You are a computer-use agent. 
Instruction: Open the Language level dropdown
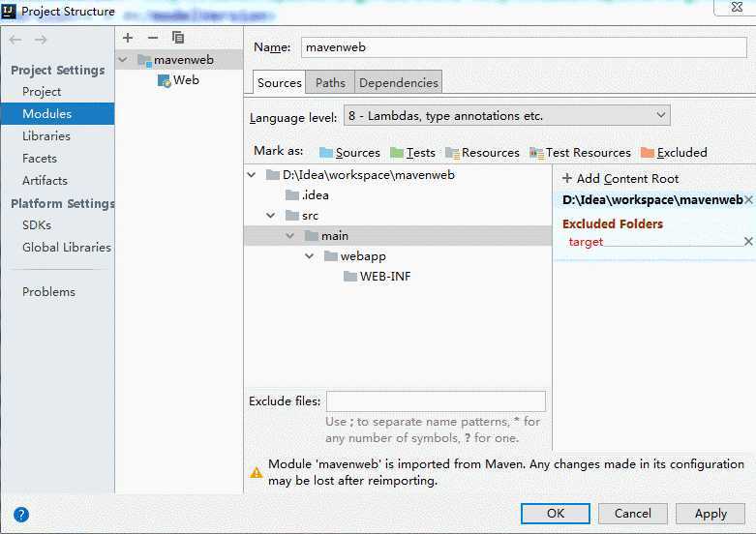tap(506, 116)
